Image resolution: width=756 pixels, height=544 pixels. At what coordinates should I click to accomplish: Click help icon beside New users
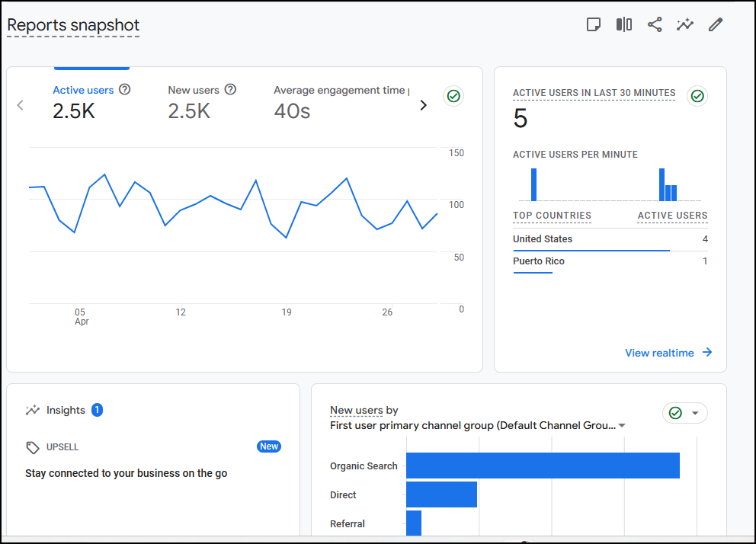coord(230,90)
